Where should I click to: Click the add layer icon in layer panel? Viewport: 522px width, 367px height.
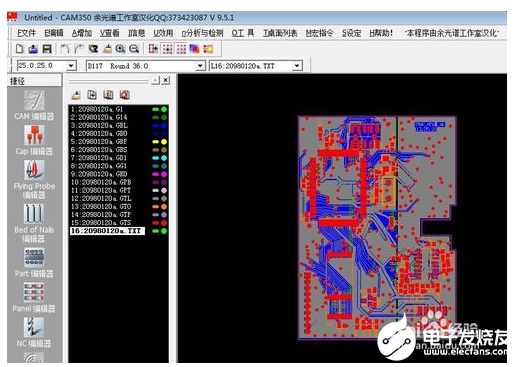[x=92, y=95]
